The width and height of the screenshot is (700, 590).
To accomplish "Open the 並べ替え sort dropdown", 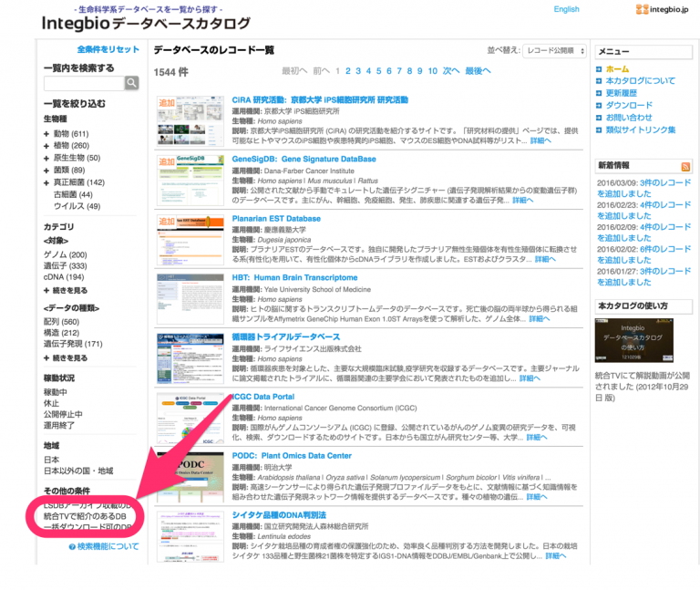I will [x=554, y=51].
